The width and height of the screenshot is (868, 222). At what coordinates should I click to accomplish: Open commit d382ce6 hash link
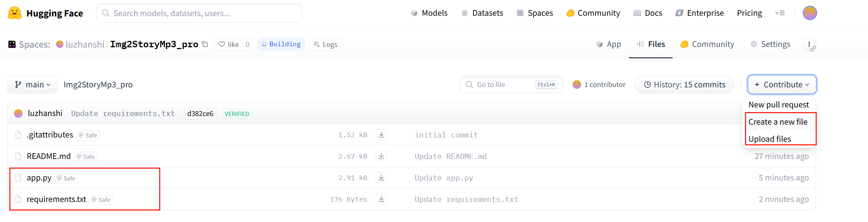coord(200,114)
